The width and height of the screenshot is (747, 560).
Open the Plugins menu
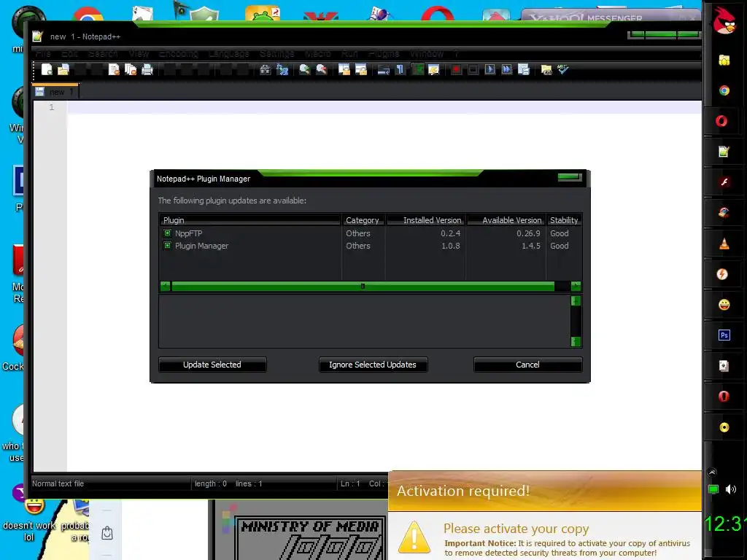pos(384,53)
